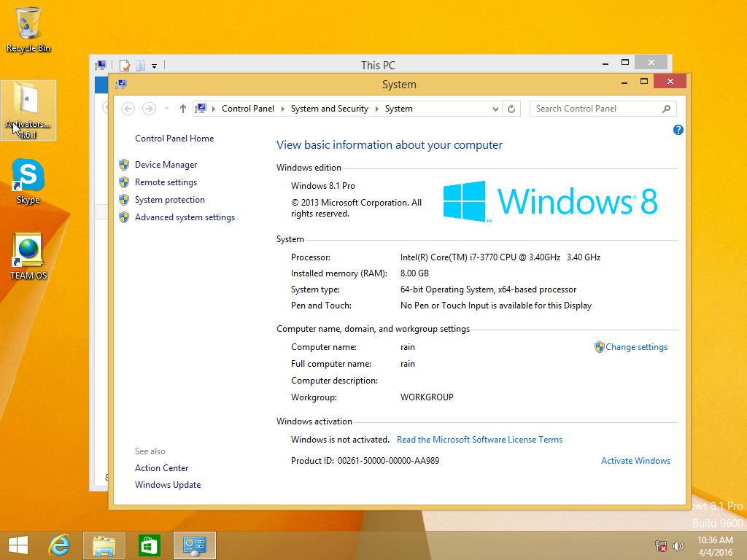Click the Windows 8 logo graphic
Image resolution: width=747 pixels, height=560 pixels.
point(550,201)
